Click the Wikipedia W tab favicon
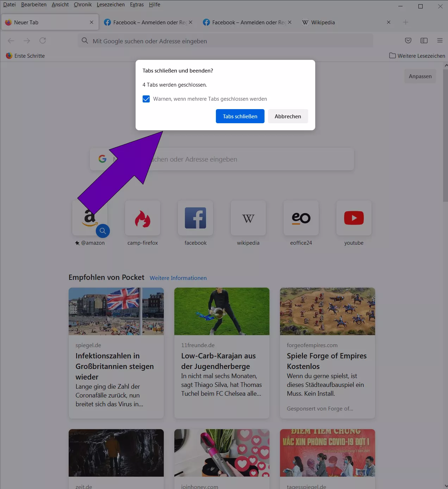Viewport: 448px width, 489px height. [x=305, y=22]
